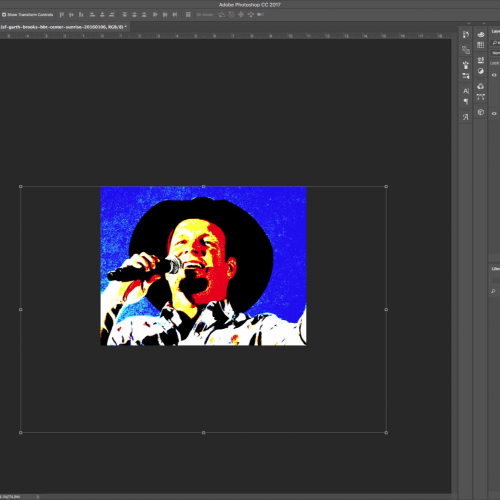Click the posterized singer image on canvas
Viewport: 500px width, 500px height.
click(203, 266)
